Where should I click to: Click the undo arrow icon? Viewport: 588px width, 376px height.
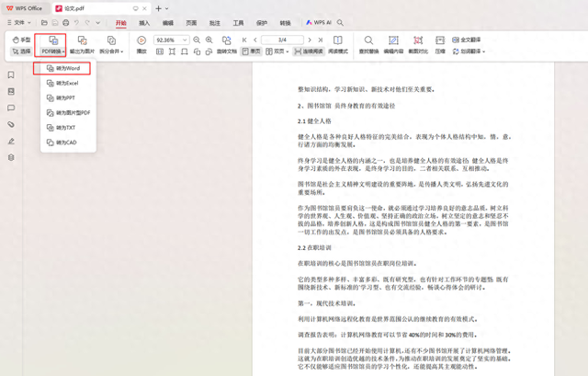76,22
